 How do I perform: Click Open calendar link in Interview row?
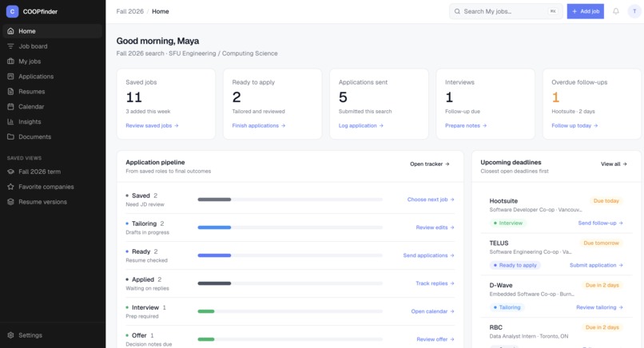tap(432, 311)
